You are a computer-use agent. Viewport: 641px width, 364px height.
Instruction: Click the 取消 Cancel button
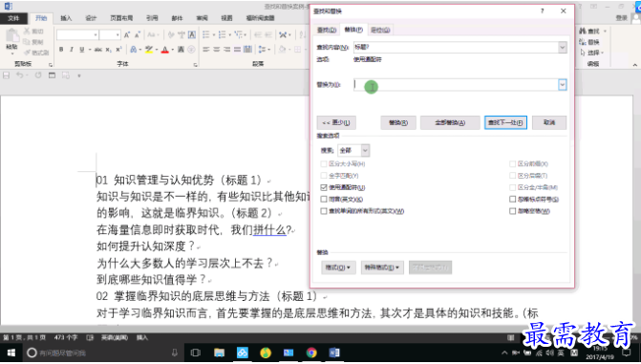(x=549, y=122)
